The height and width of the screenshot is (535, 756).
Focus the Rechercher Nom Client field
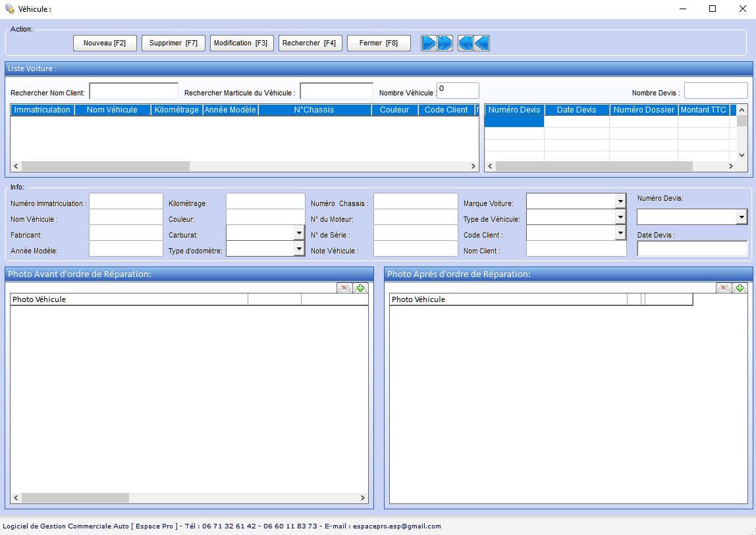[134, 91]
